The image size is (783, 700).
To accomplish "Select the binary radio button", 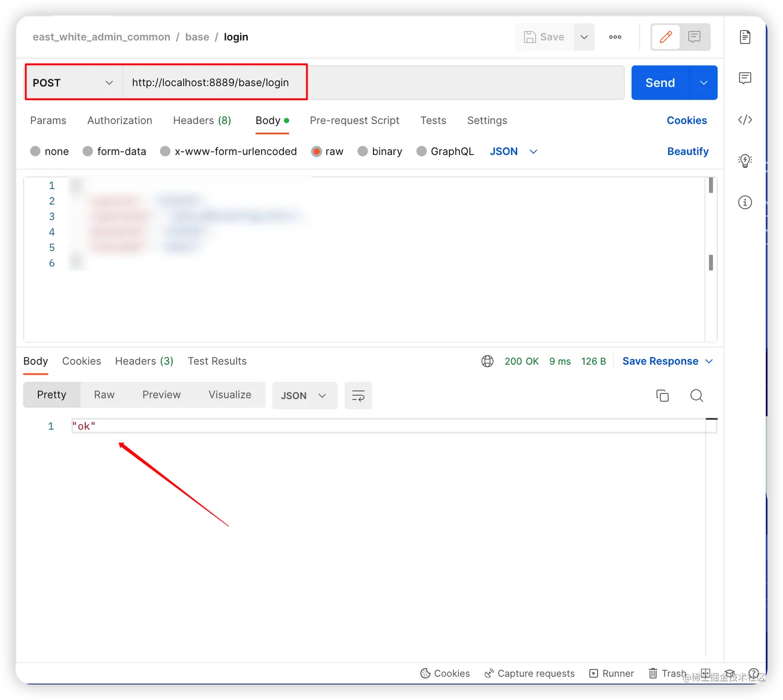I will coord(363,151).
